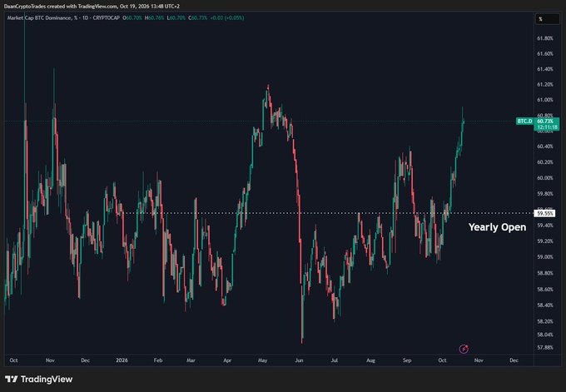
Task: Click the 60.40% price axis label
Action: (x=545, y=146)
